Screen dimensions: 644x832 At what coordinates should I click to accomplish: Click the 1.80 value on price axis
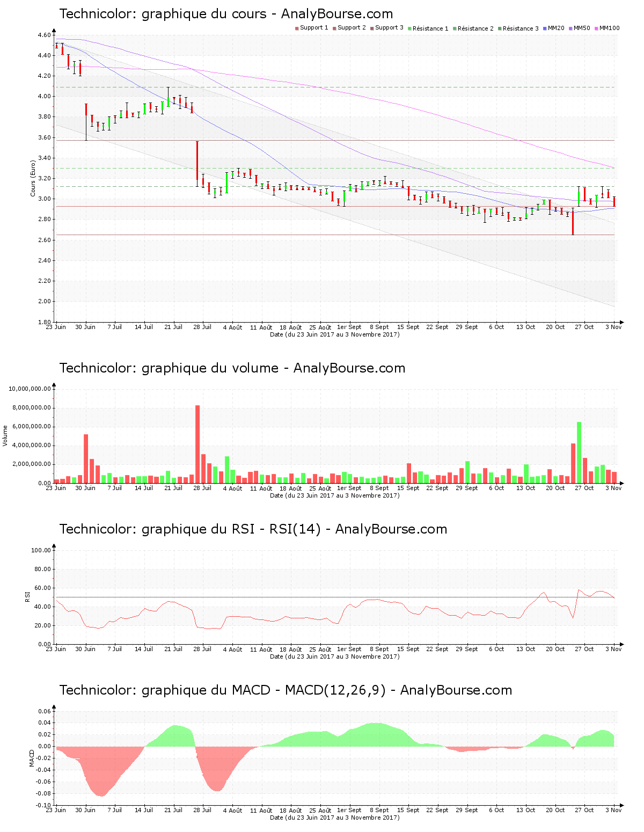coord(45,322)
